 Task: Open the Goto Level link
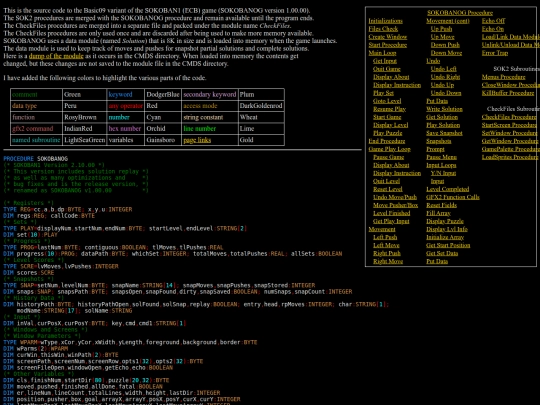(x=387, y=101)
